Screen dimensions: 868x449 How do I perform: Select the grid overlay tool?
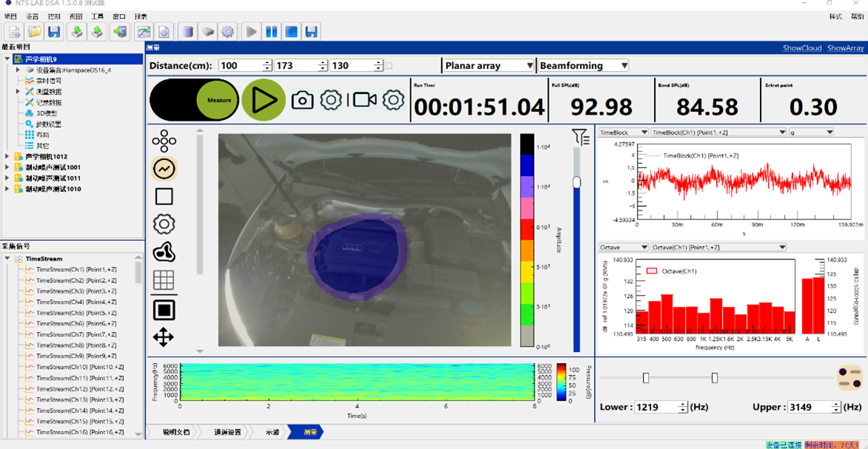pyautogui.click(x=164, y=279)
